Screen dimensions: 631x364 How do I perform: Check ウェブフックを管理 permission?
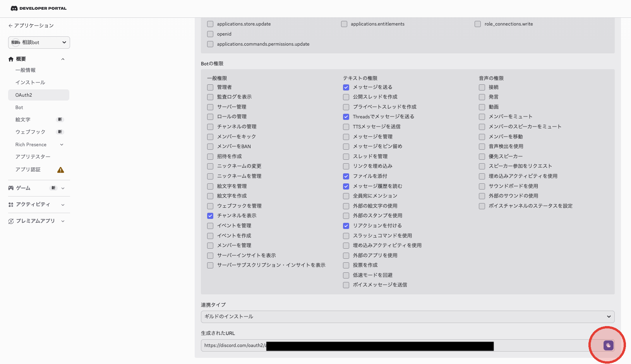click(210, 206)
